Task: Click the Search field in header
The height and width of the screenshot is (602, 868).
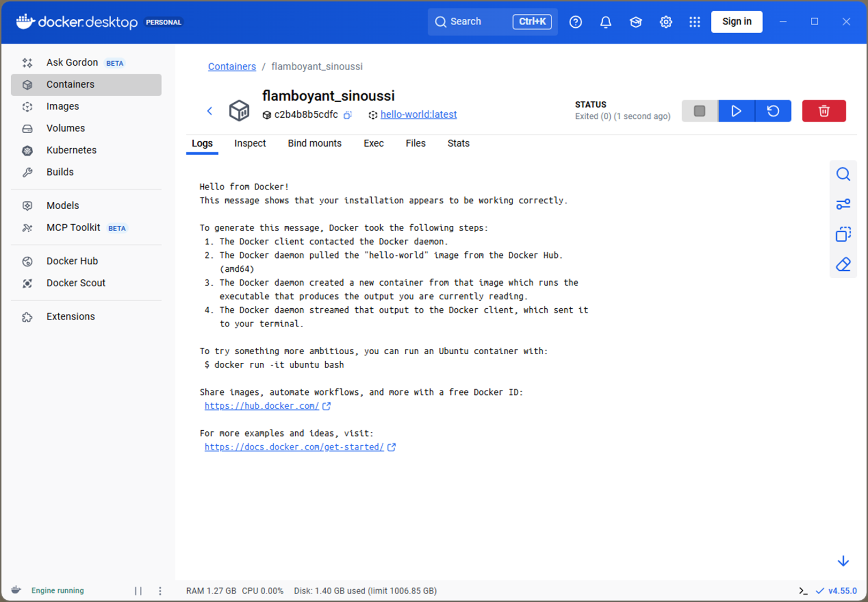Action: coord(493,22)
